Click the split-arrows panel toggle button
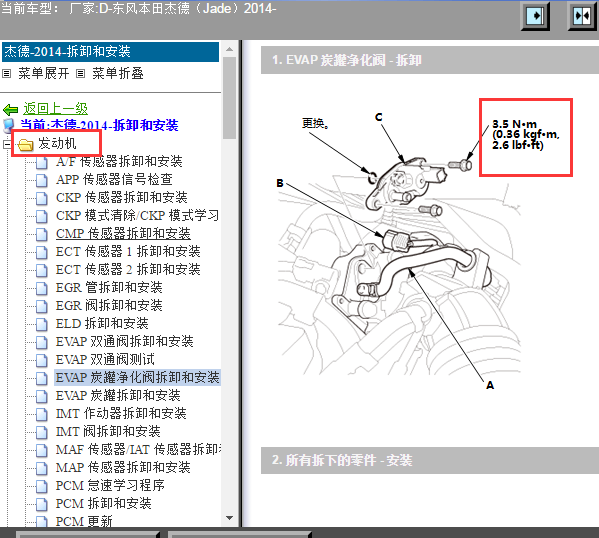599x538 pixels. [582, 16]
